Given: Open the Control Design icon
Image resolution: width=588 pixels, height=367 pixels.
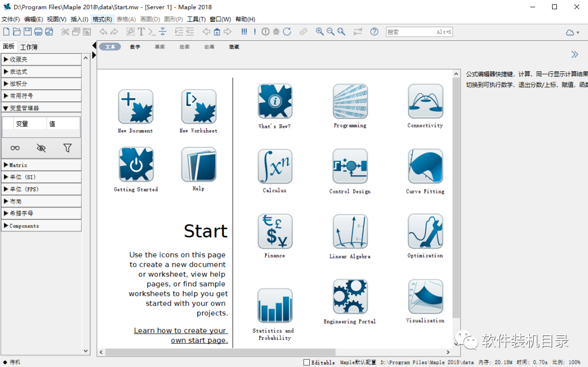Looking at the screenshot, I should coord(350,167).
